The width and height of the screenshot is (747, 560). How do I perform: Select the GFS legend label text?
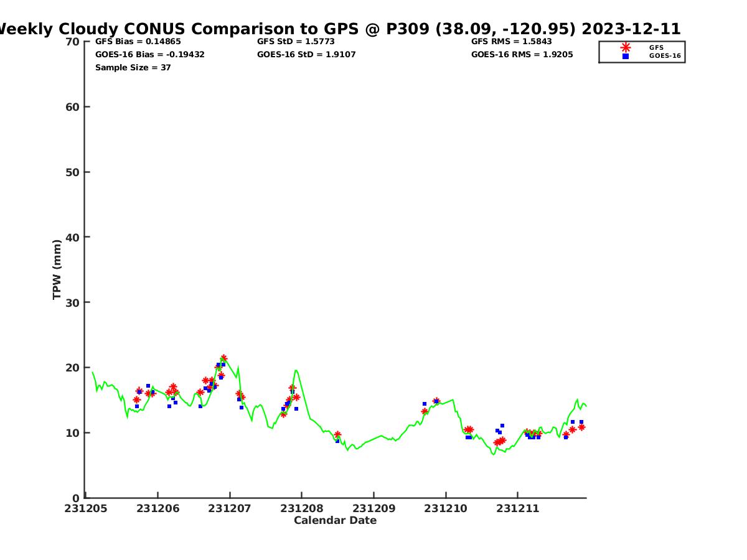point(656,47)
